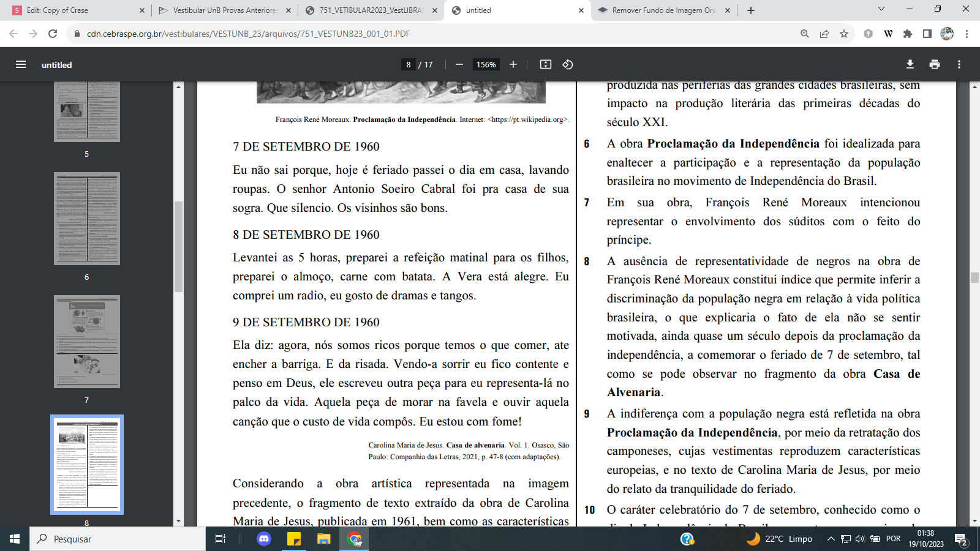Open the Windows Start menu

pyautogui.click(x=15, y=539)
